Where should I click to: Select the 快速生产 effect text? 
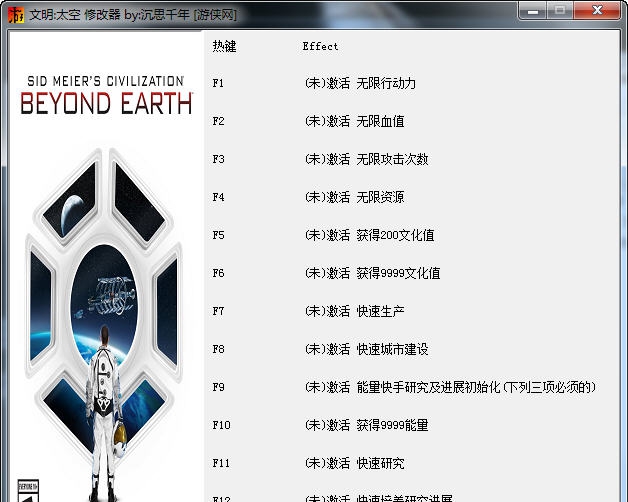(380, 311)
